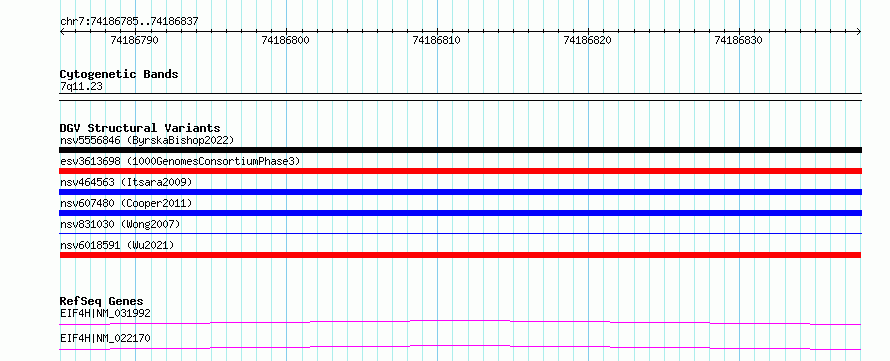890x361 pixels.
Task: Click the blue nsv607480 variant bar
Action: (460, 213)
